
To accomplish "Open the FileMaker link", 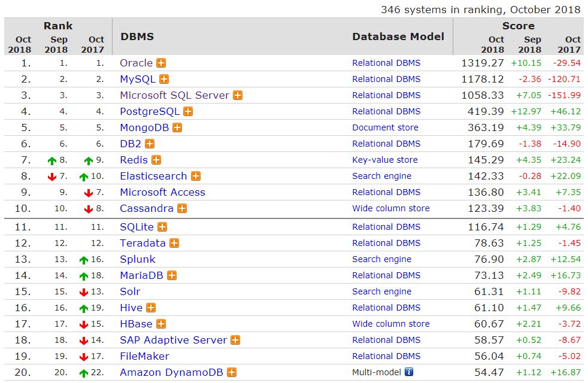I will (144, 356).
